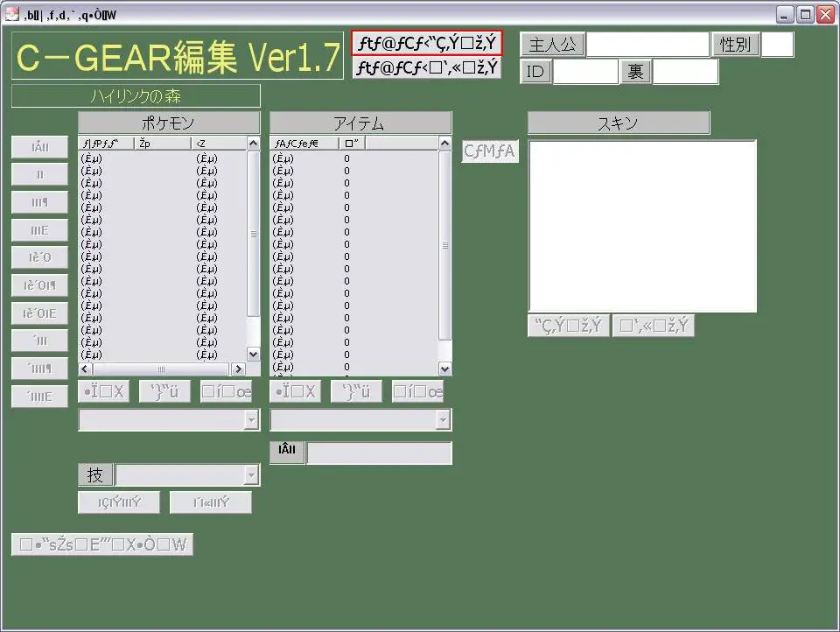
Task: Click the '´IIII¶' button in the left column
Action: click(39, 369)
